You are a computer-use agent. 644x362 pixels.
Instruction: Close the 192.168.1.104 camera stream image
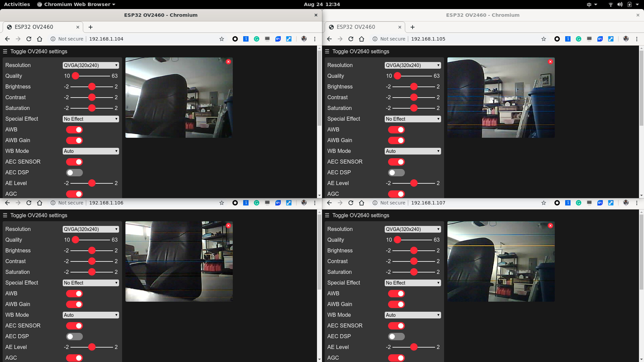(x=228, y=62)
